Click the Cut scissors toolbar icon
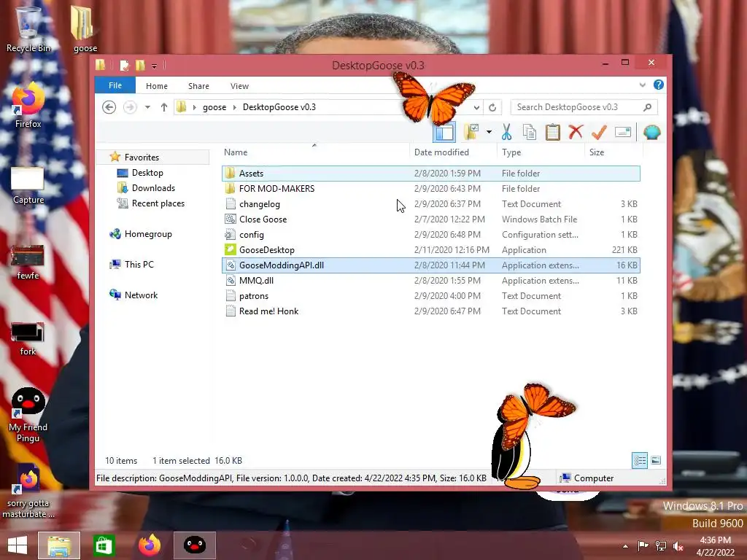The height and width of the screenshot is (560, 747). coord(506,132)
